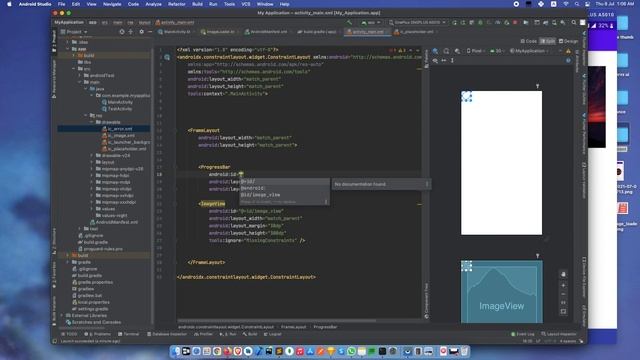Click FrameLayout in the editor breadcrumb
Viewport: 640px width, 360px height.
[x=293, y=327]
